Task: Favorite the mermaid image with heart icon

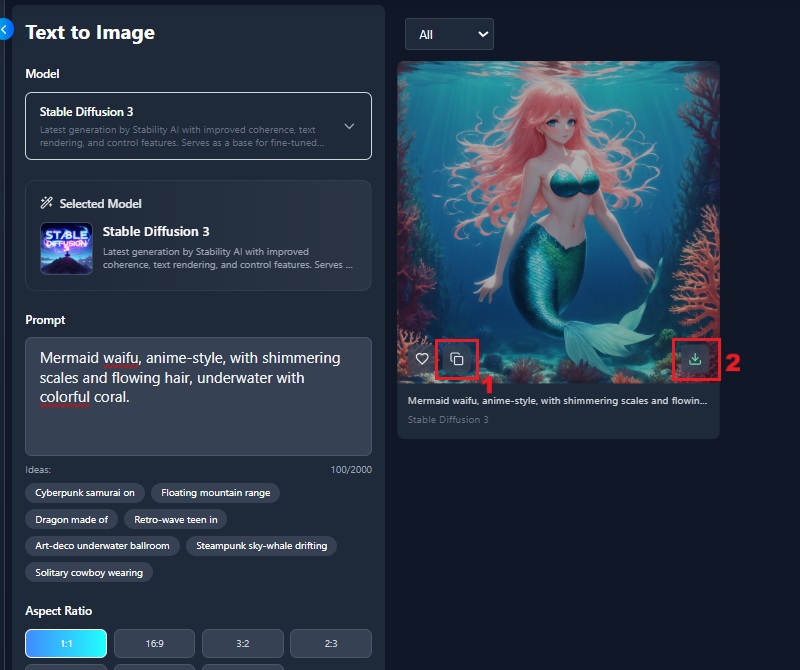Action: pos(422,359)
